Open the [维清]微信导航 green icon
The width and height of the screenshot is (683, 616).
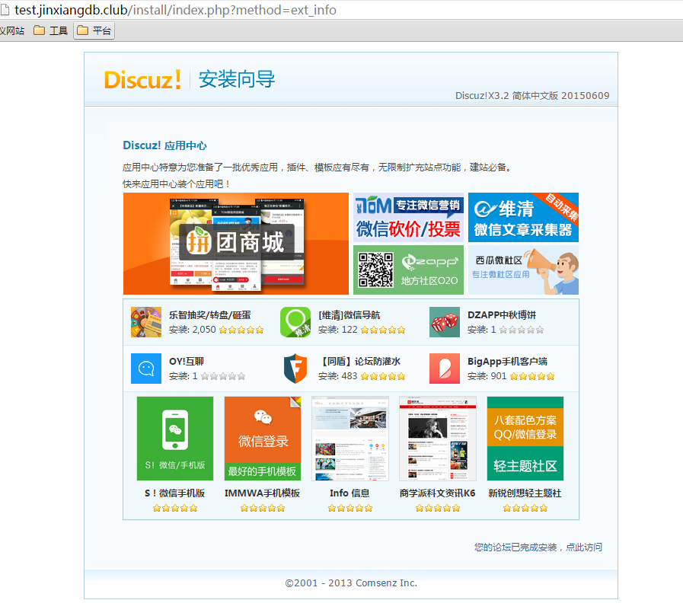pos(295,322)
